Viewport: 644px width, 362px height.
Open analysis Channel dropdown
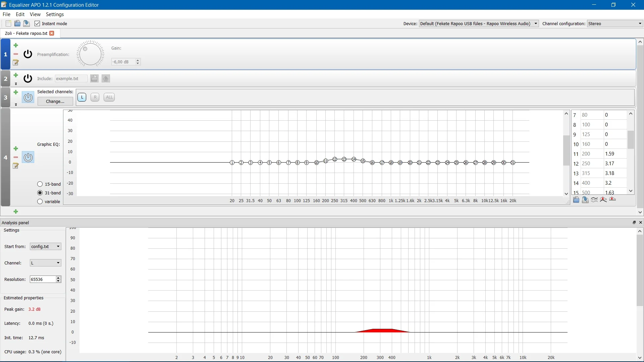tap(45, 263)
